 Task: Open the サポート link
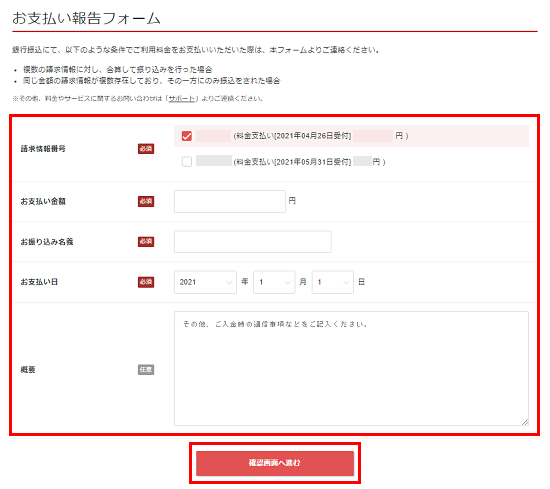(x=181, y=99)
